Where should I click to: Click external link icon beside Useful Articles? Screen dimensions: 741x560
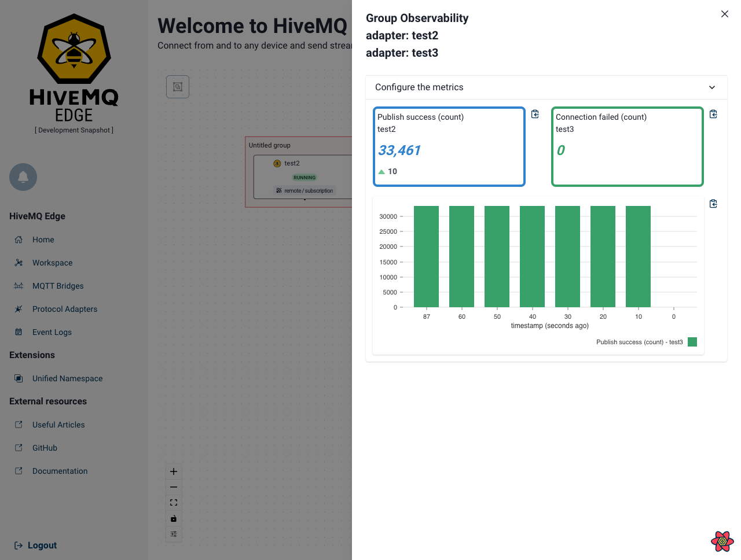coord(19,425)
